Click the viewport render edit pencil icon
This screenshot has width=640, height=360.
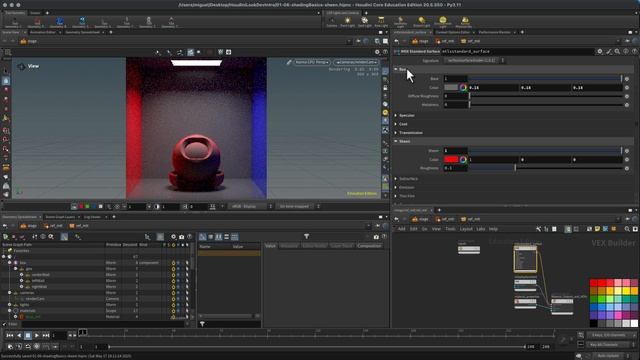(x=289, y=62)
